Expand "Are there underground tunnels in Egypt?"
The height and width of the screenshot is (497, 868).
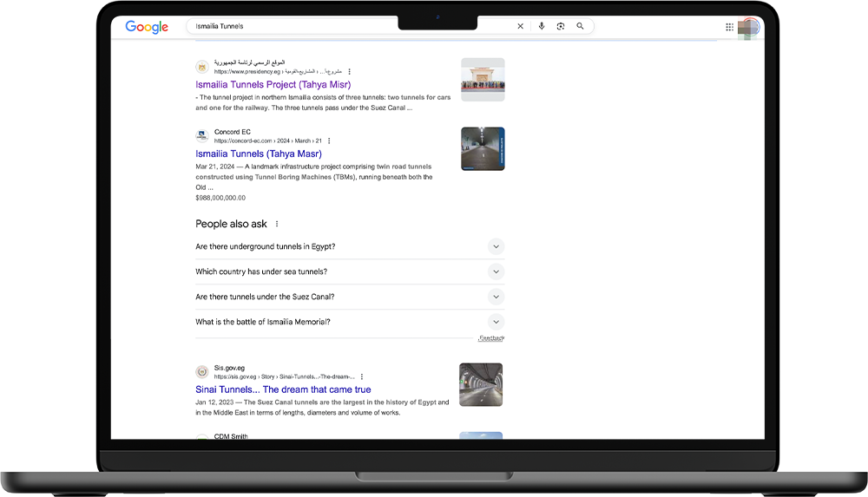pyautogui.click(x=496, y=246)
